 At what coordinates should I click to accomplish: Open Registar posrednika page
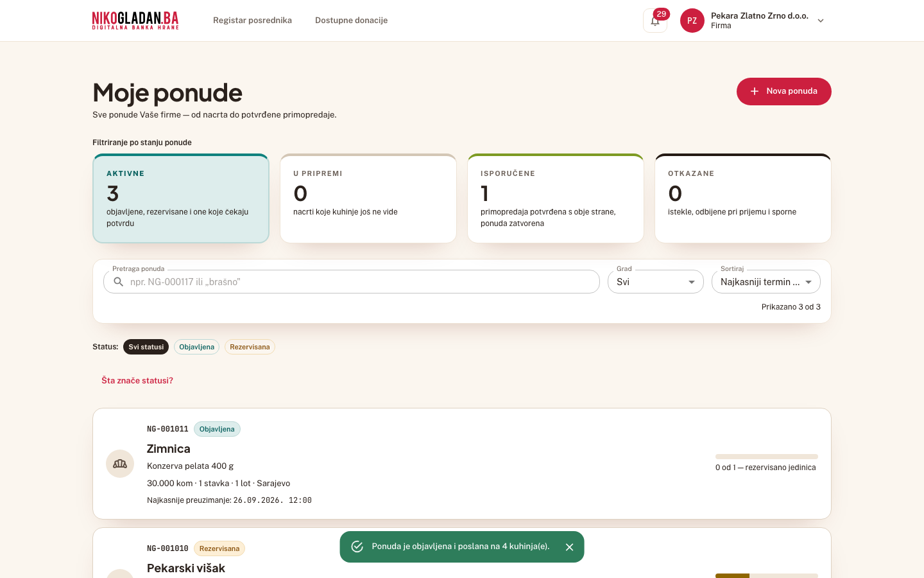click(x=252, y=21)
